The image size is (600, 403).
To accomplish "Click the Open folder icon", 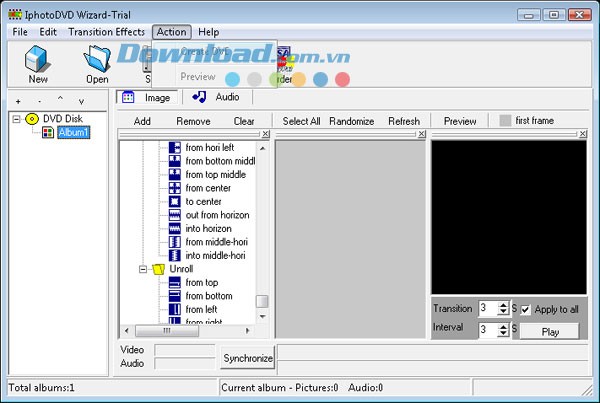I will 97,59.
